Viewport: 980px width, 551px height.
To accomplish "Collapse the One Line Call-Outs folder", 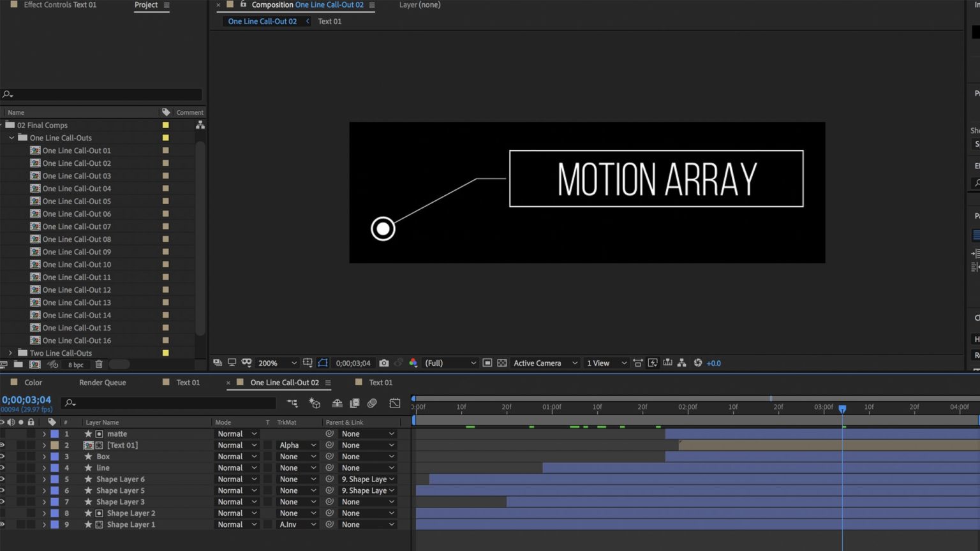I will tap(11, 138).
